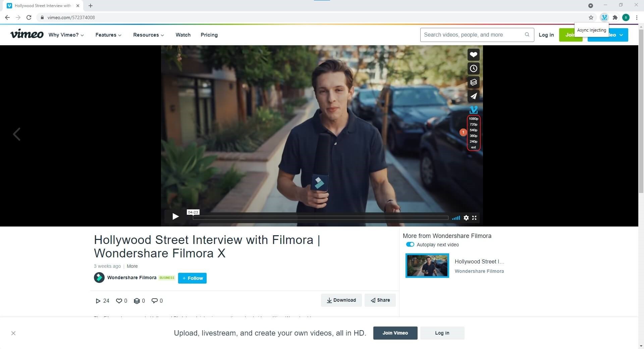Click the paper plane Share icon on video
The width and height of the screenshot is (644, 349).
tap(473, 96)
